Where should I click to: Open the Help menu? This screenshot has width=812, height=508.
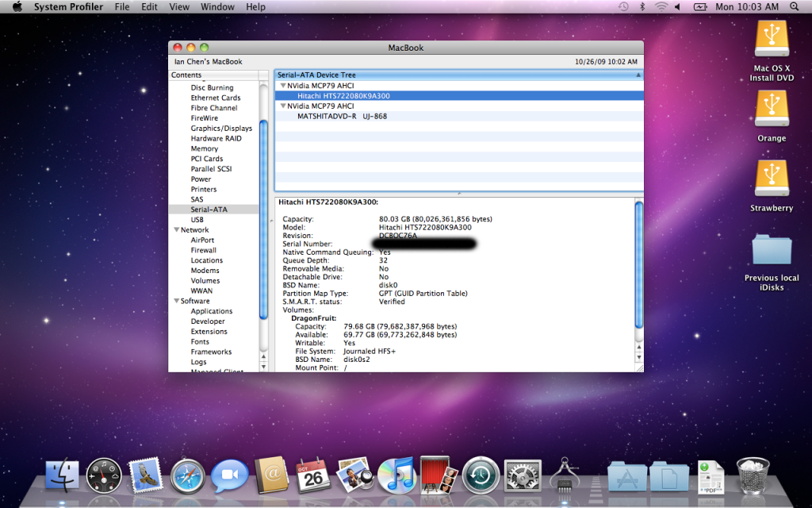255,6
